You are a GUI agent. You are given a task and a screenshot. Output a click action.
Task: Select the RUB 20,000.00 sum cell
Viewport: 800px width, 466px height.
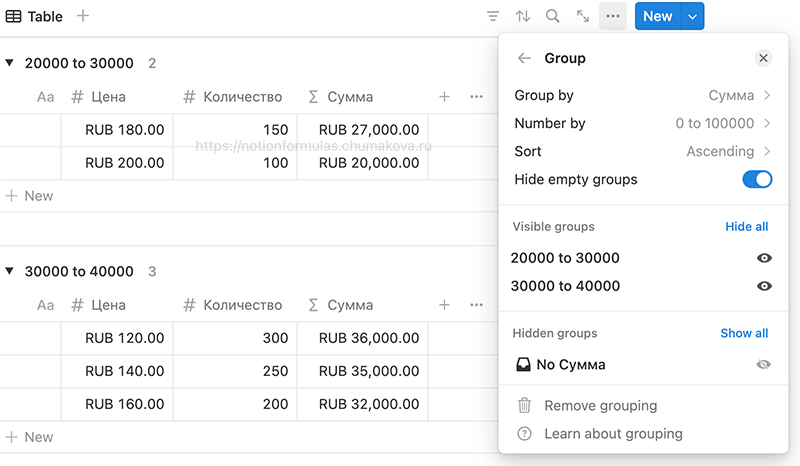[x=363, y=163]
